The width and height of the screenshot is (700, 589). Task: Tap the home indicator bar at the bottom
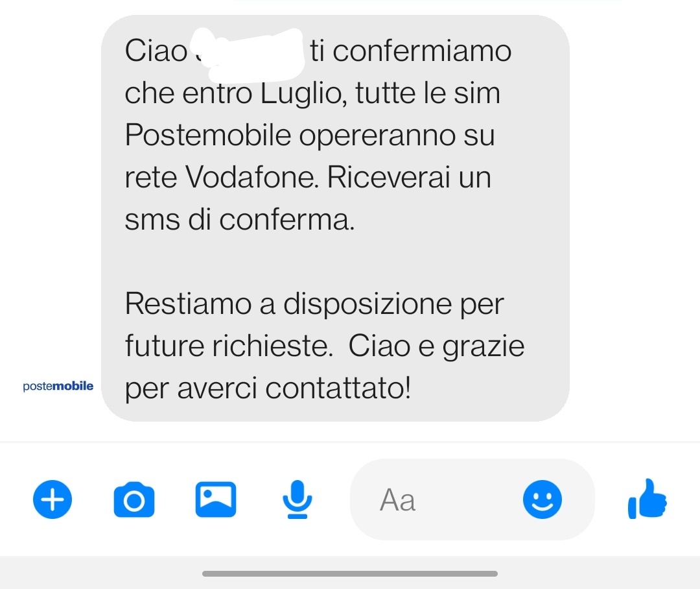(350, 574)
